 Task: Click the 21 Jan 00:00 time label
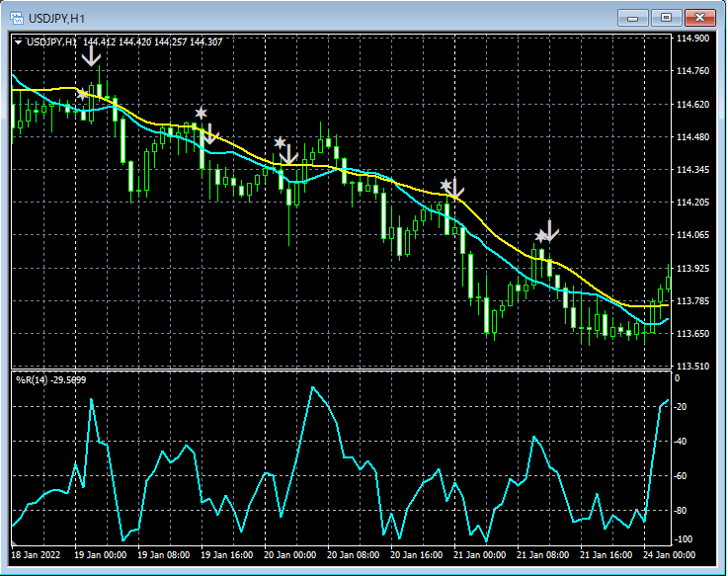click(x=479, y=555)
